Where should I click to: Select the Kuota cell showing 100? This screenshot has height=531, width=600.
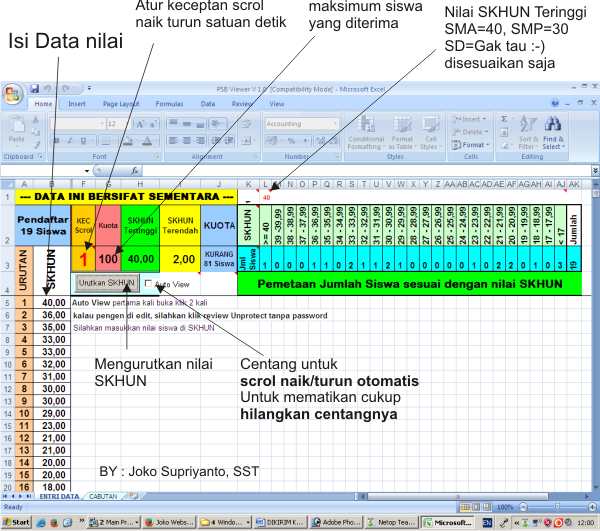(108, 259)
